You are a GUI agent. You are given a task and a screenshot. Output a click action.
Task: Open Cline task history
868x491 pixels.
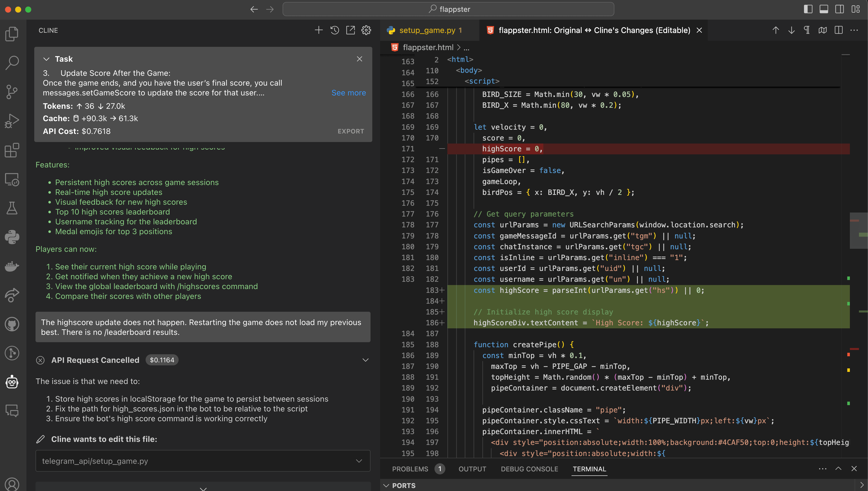tap(335, 30)
